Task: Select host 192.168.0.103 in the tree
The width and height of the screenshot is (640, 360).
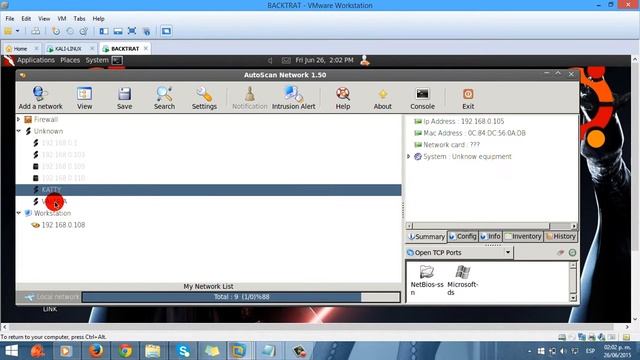Action: [x=63, y=155]
